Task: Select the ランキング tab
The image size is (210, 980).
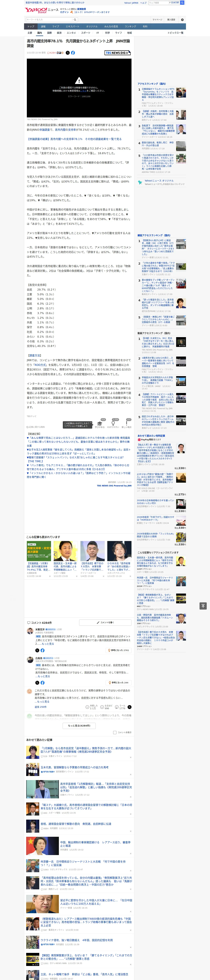Action: tap(130, 26)
